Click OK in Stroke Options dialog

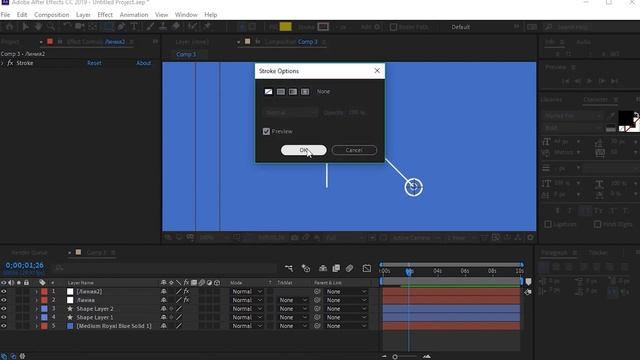click(304, 150)
